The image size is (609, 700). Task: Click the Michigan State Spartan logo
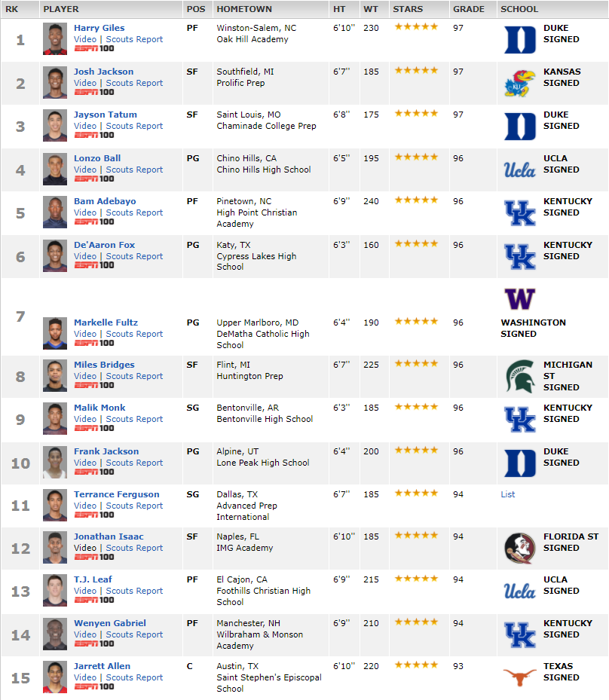coord(520,376)
